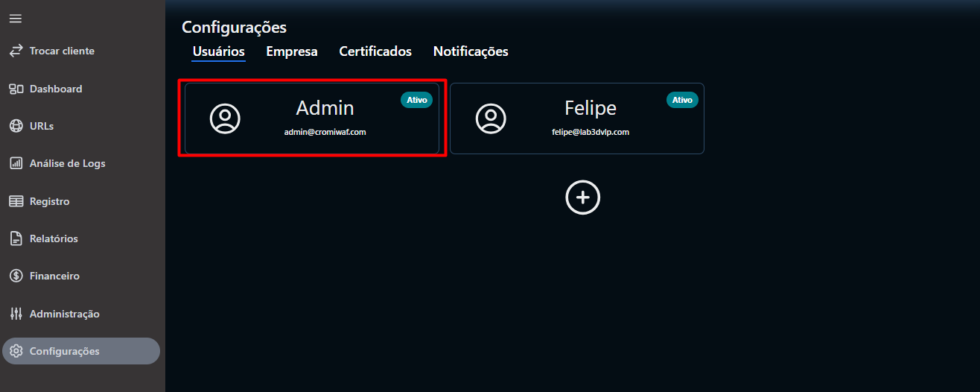Click the Relatórios document icon
The height and width of the screenshot is (392, 980).
coord(16,238)
